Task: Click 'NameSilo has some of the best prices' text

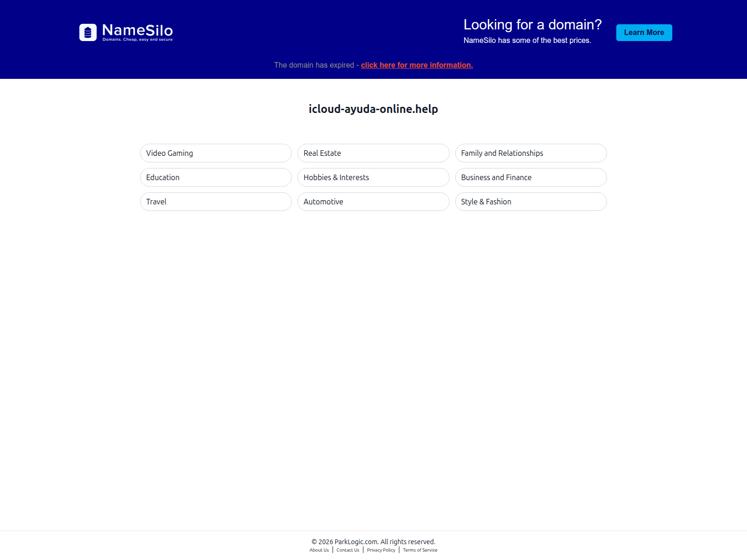Action: point(527,41)
